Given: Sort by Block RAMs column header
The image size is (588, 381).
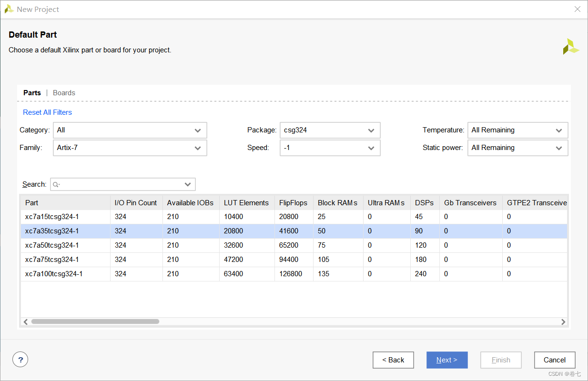Looking at the screenshot, I should click(x=338, y=202).
